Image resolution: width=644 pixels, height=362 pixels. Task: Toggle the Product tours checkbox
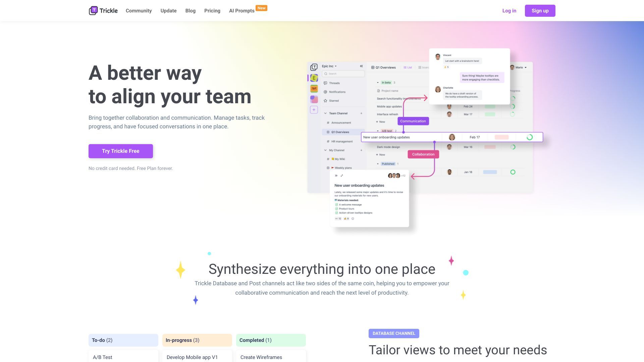tap(336, 208)
